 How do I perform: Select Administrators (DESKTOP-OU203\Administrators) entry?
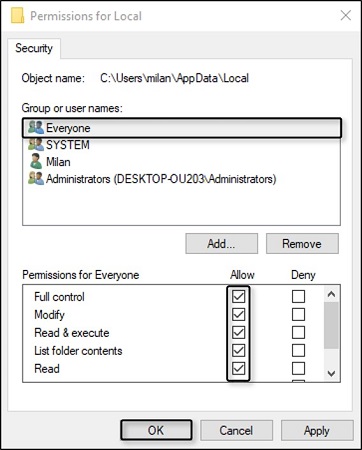[182, 179]
